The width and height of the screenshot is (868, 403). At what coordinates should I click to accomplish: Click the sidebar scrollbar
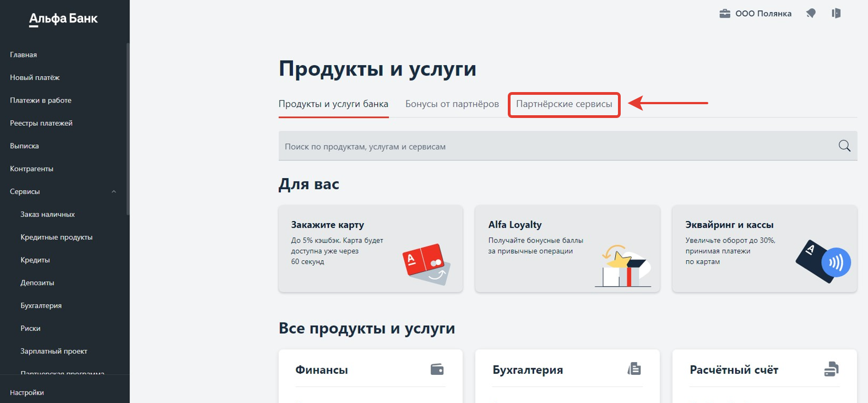point(128,128)
